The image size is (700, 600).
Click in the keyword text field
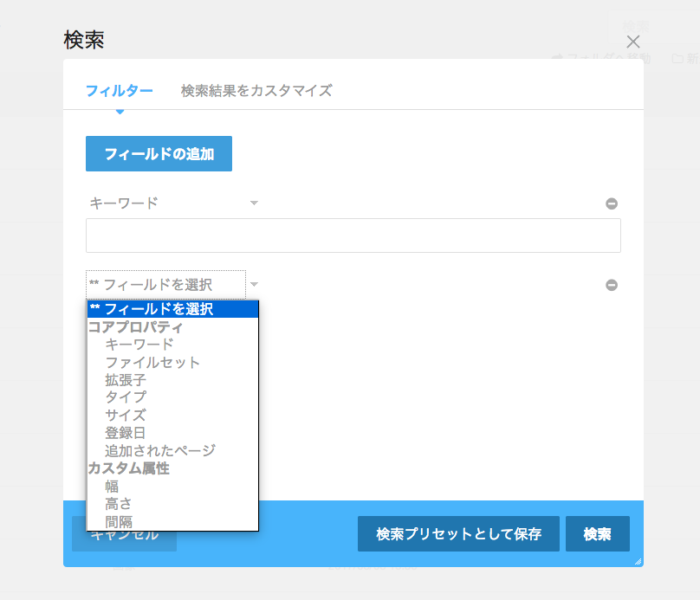353,235
